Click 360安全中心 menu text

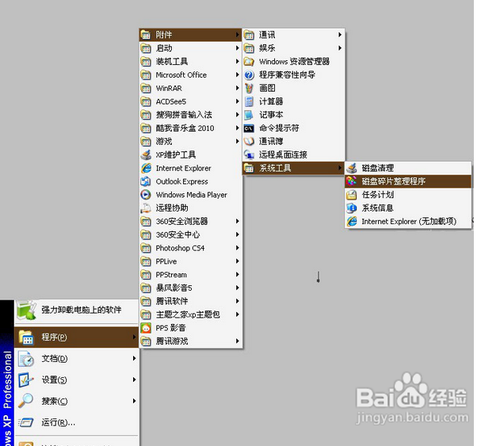point(178,235)
